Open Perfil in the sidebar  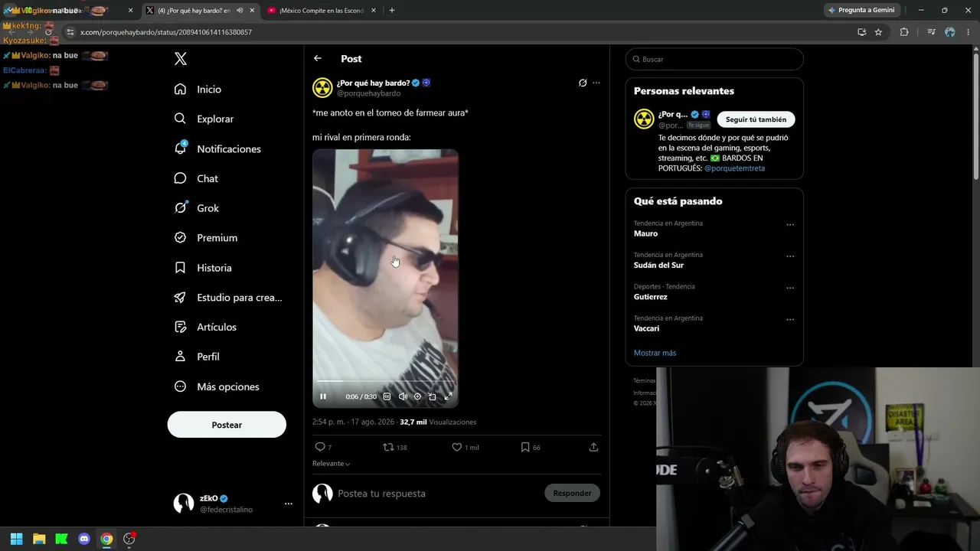[198, 357]
